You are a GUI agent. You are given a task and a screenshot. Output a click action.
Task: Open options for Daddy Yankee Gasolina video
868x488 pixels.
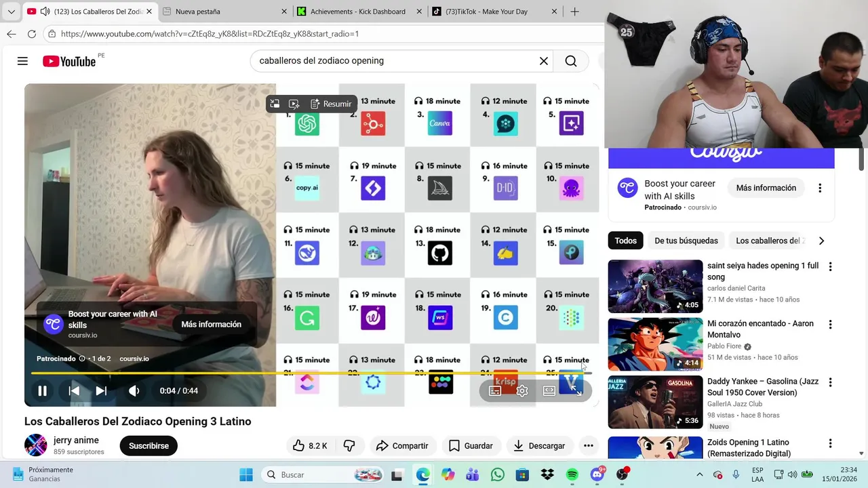click(x=830, y=382)
